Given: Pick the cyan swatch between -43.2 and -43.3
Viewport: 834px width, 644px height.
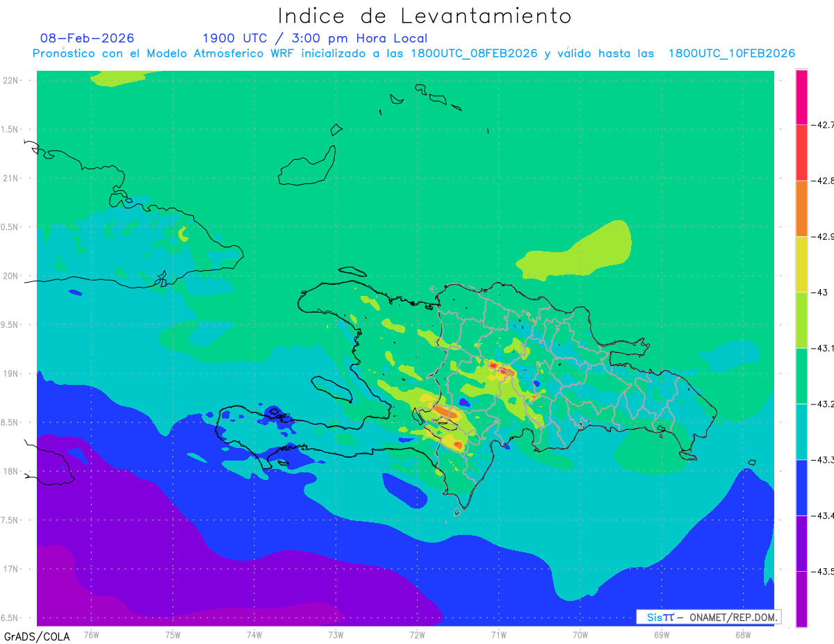Looking at the screenshot, I should (x=801, y=431).
